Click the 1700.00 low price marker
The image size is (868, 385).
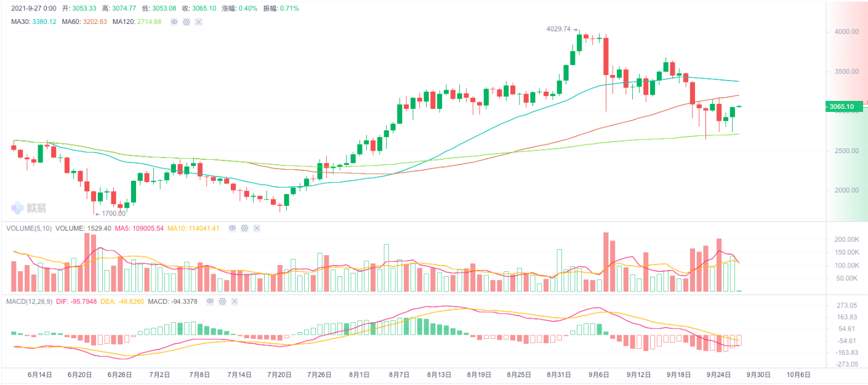click(113, 213)
